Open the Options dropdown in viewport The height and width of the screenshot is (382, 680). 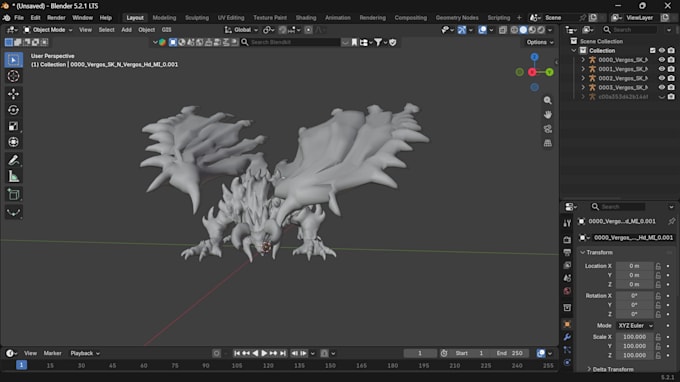tap(540, 42)
